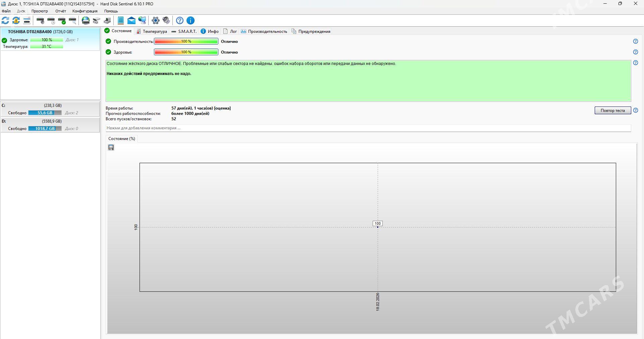This screenshot has width=644, height=339.
Task: Open the Конфигурация menu
Action: [x=85, y=11]
